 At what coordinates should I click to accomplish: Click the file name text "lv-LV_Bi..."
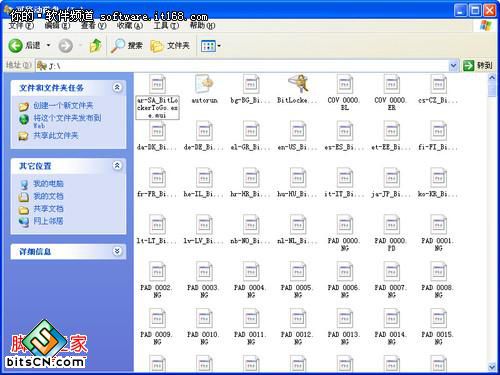203,241
